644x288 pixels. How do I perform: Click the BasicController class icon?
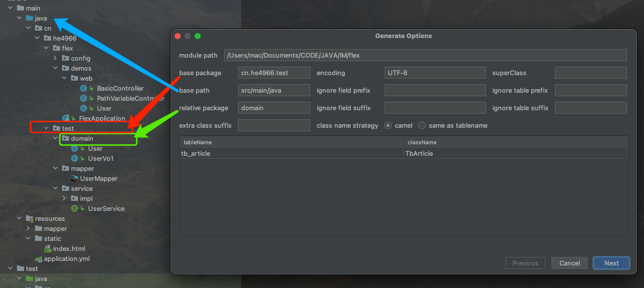coord(84,88)
